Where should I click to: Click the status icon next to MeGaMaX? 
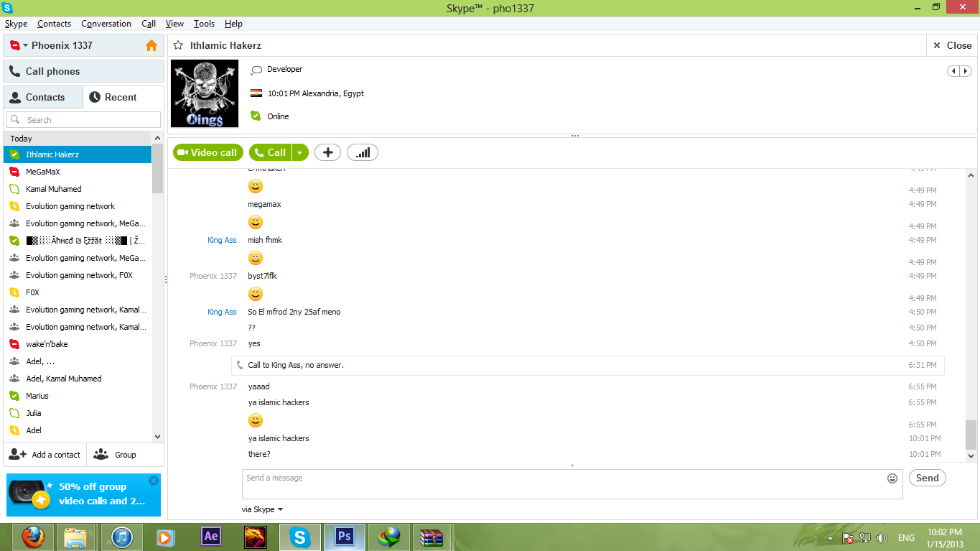click(14, 172)
